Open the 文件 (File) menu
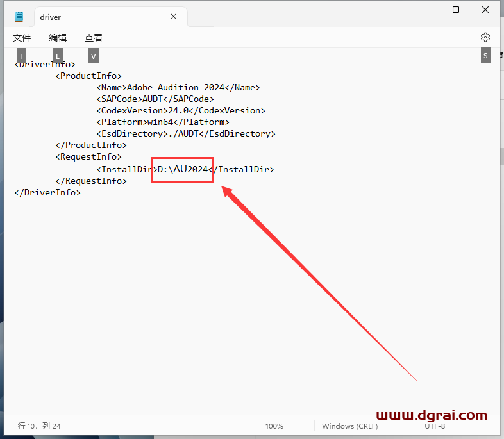The width and height of the screenshot is (504, 439). pyautogui.click(x=22, y=38)
